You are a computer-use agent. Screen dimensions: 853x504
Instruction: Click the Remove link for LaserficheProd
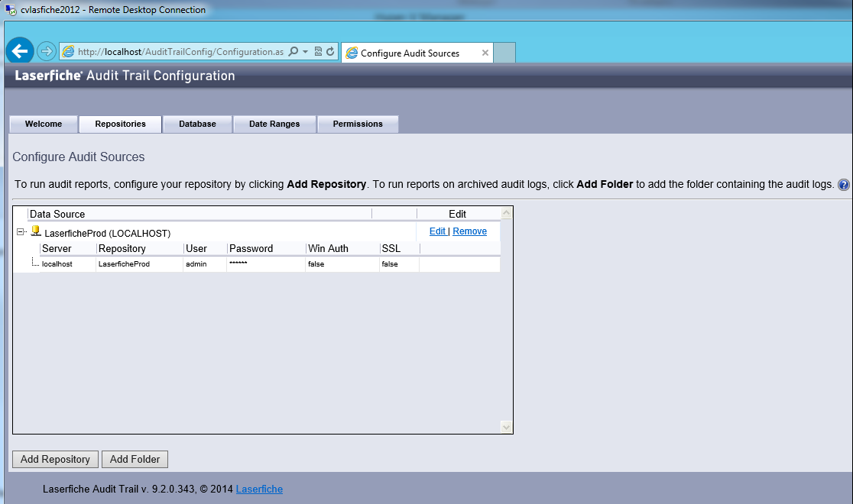coord(469,231)
